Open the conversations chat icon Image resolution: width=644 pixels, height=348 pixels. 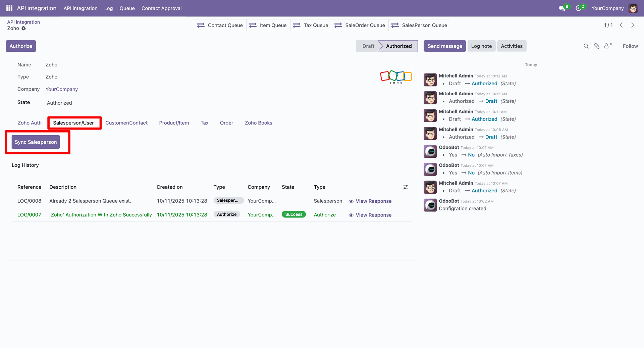pyautogui.click(x=562, y=8)
